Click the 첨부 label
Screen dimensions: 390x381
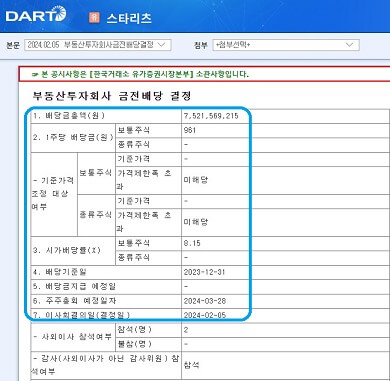(201, 45)
